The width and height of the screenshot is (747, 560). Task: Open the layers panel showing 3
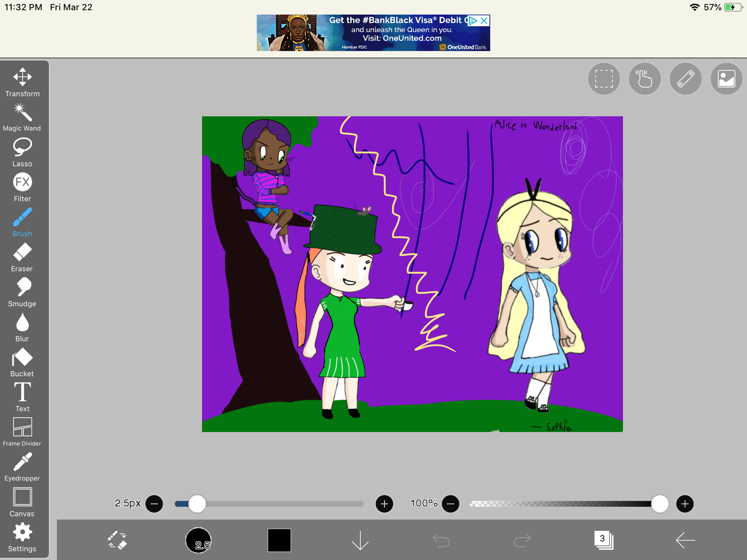coord(604,540)
